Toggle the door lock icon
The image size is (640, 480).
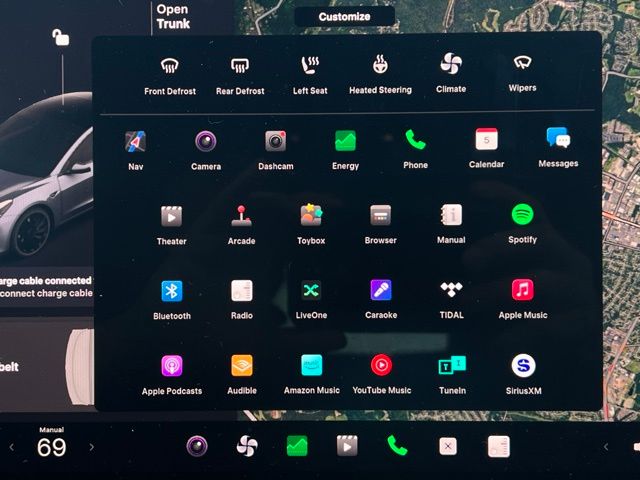[x=61, y=38]
